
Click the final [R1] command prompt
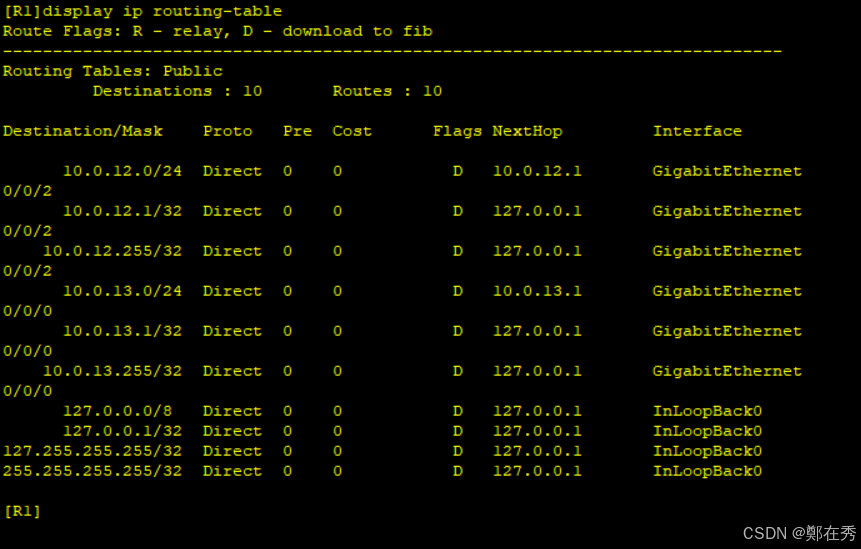click(23, 511)
